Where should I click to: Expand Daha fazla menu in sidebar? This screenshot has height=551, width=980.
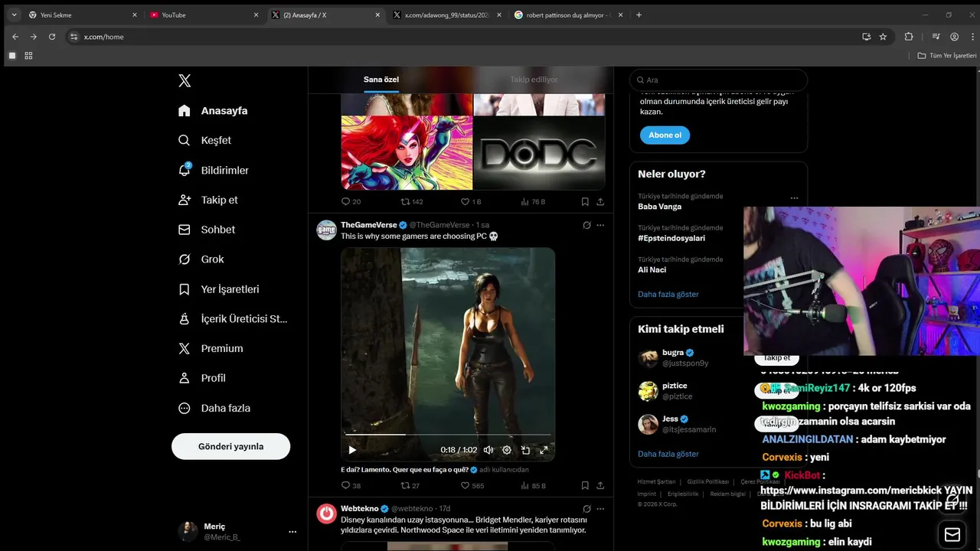214,408
